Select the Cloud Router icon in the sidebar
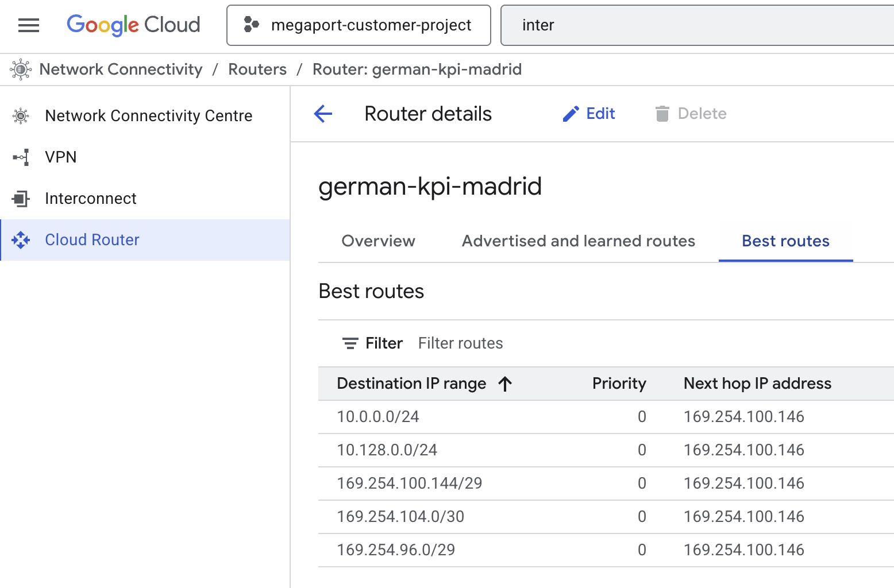 tap(21, 240)
